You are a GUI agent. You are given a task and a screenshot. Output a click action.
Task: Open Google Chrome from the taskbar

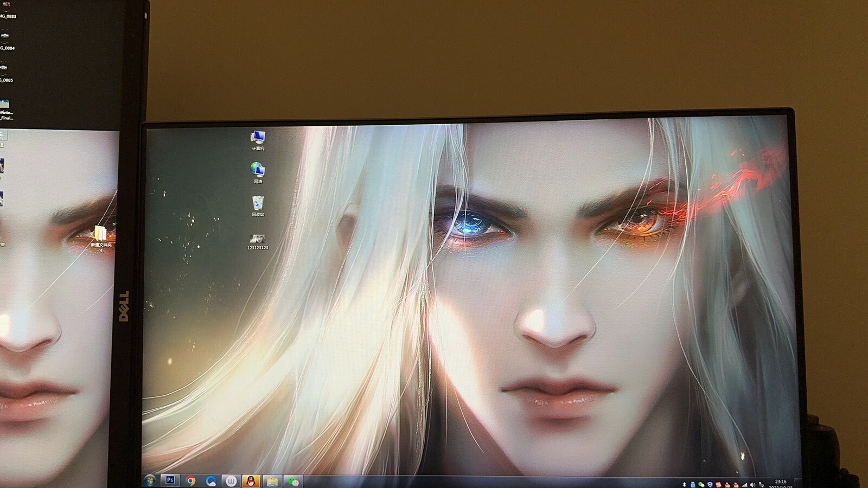pyautogui.click(x=190, y=481)
